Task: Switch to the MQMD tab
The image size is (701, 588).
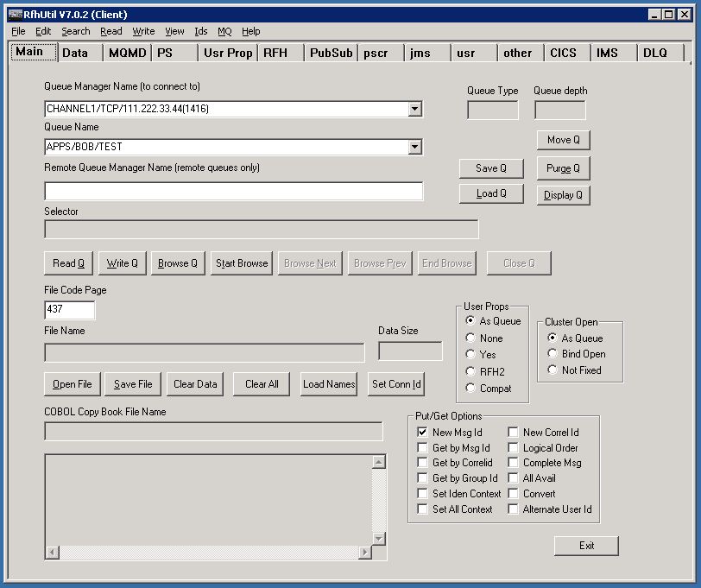Action: pos(126,52)
